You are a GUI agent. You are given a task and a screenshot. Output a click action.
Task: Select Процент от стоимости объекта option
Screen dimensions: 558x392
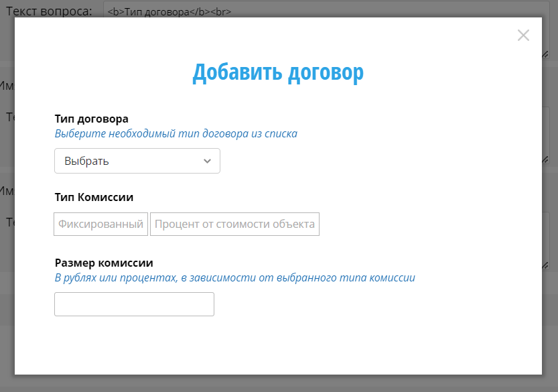click(x=234, y=224)
